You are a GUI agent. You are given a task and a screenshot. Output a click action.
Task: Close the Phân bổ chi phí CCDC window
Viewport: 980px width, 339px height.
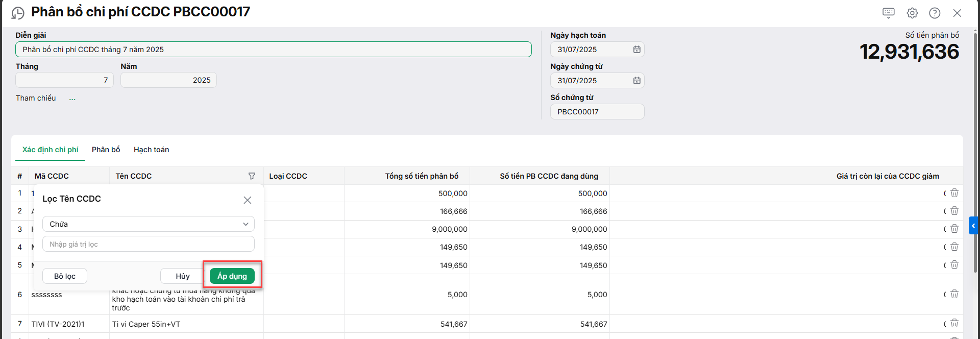(x=957, y=13)
